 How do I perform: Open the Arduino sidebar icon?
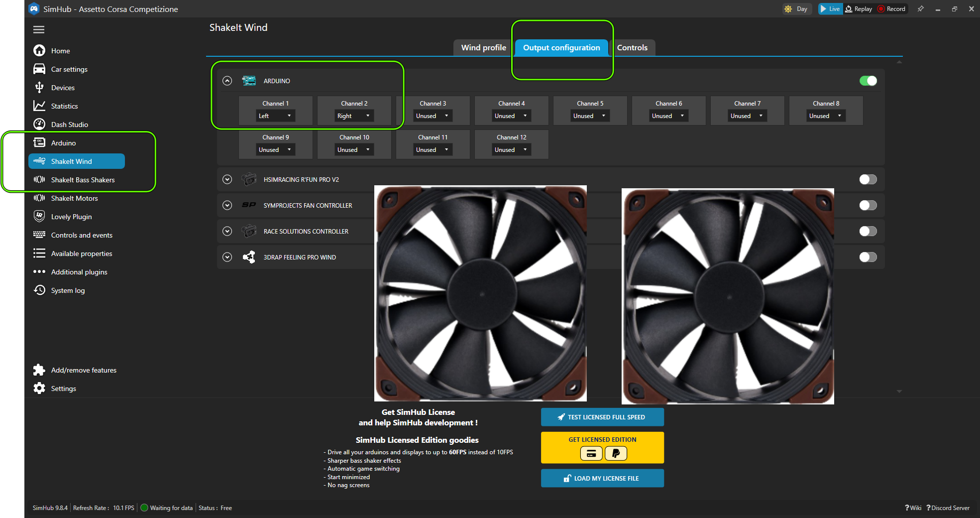[x=39, y=143]
